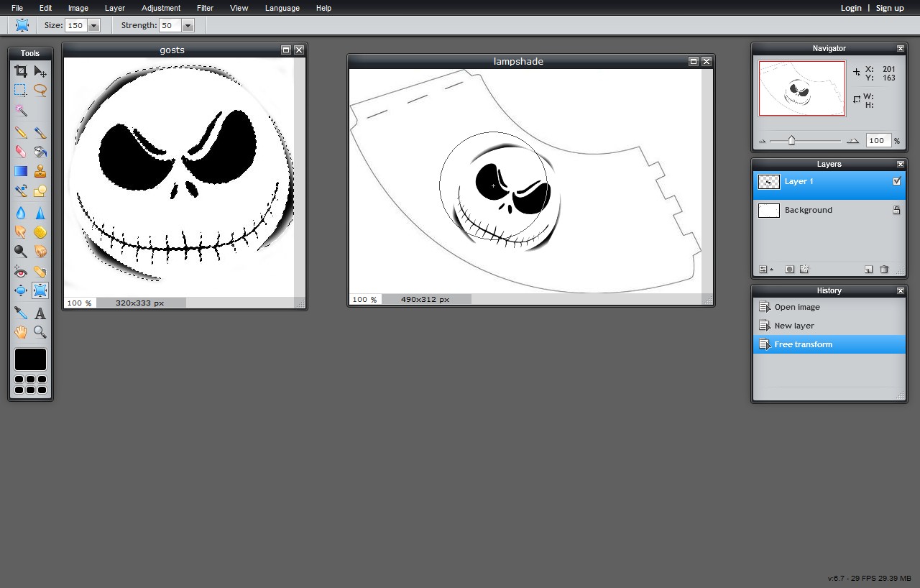This screenshot has width=920, height=588.
Task: Select the Spot Heal bandage tool
Action: tap(40, 272)
